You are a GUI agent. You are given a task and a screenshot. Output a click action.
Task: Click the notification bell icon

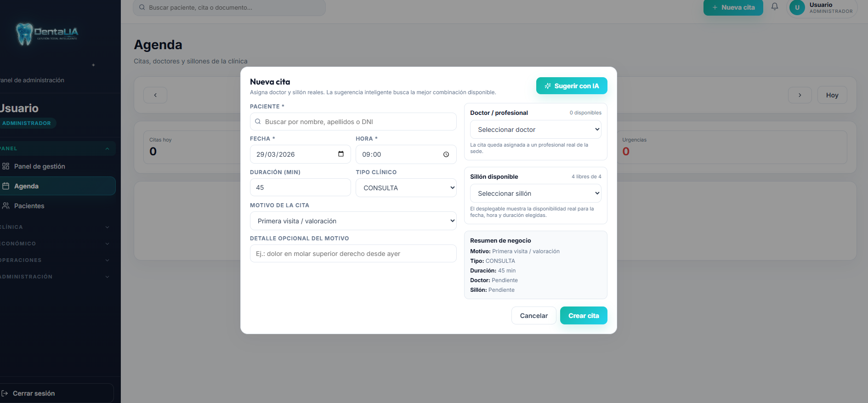[775, 7]
